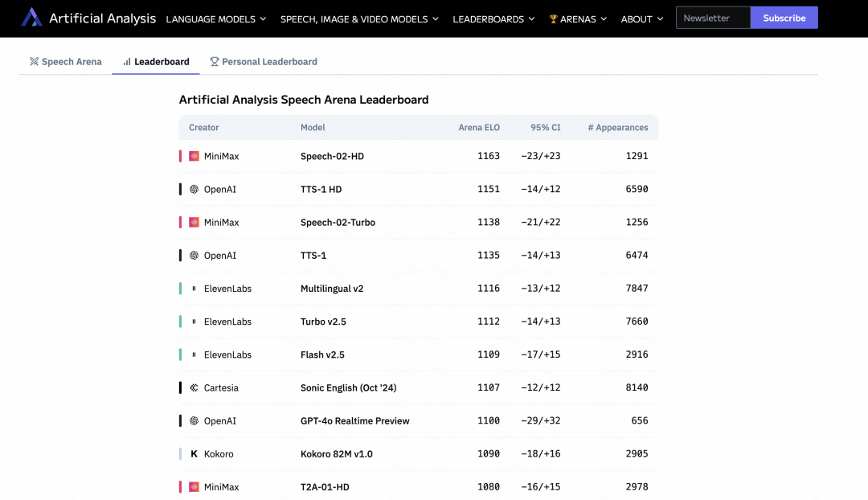Click ElevenLabs logo in Flash v2.5 row
This screenshot has width=868, height=500.
pyautogui.click(x=194, y=355)
